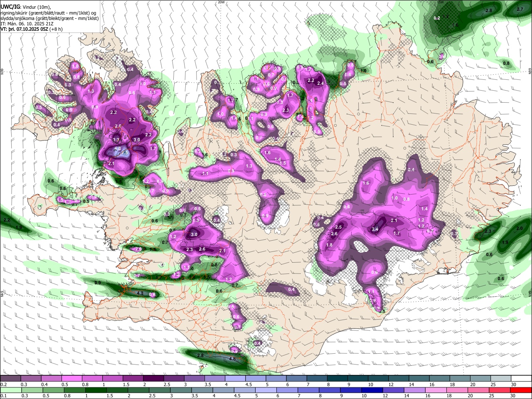This screenshot has width=532, height=399.
Task: Click the 'rigning/skúrir' legend description line
Action: point(48,13)
